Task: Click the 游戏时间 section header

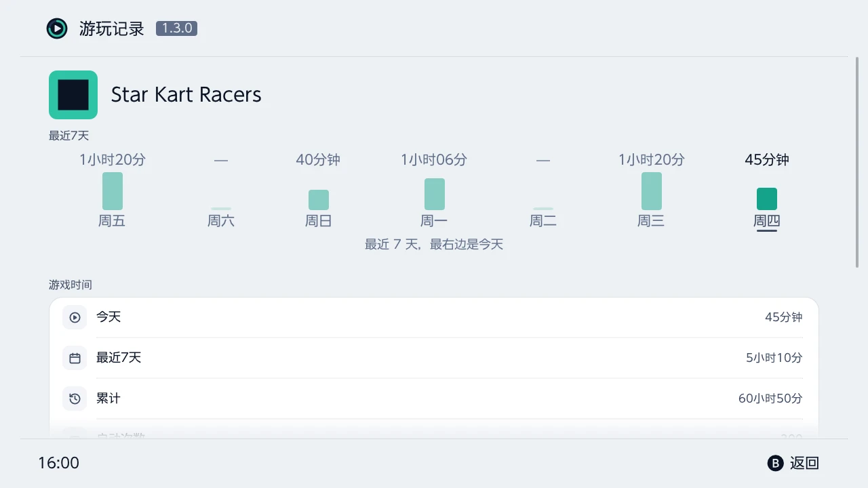Action: point(71,285)
